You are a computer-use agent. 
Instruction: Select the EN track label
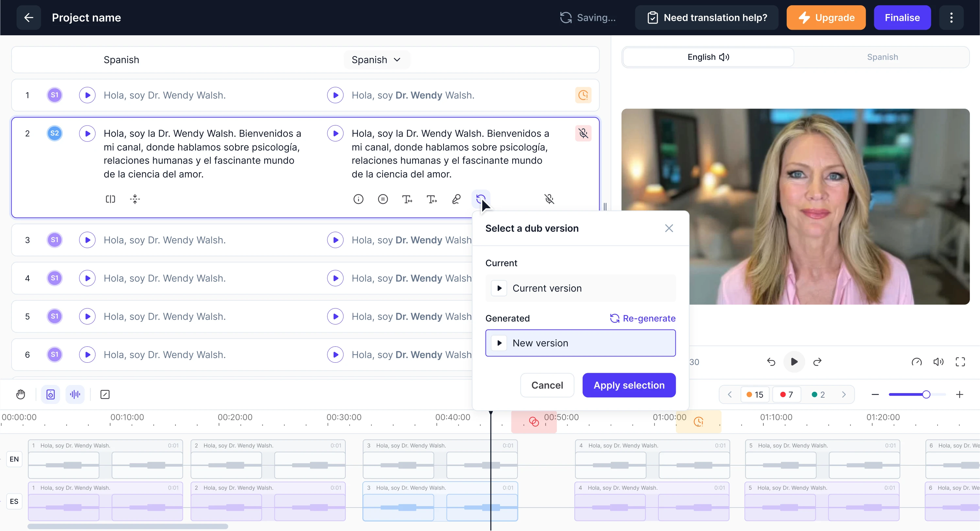point(14,459)
